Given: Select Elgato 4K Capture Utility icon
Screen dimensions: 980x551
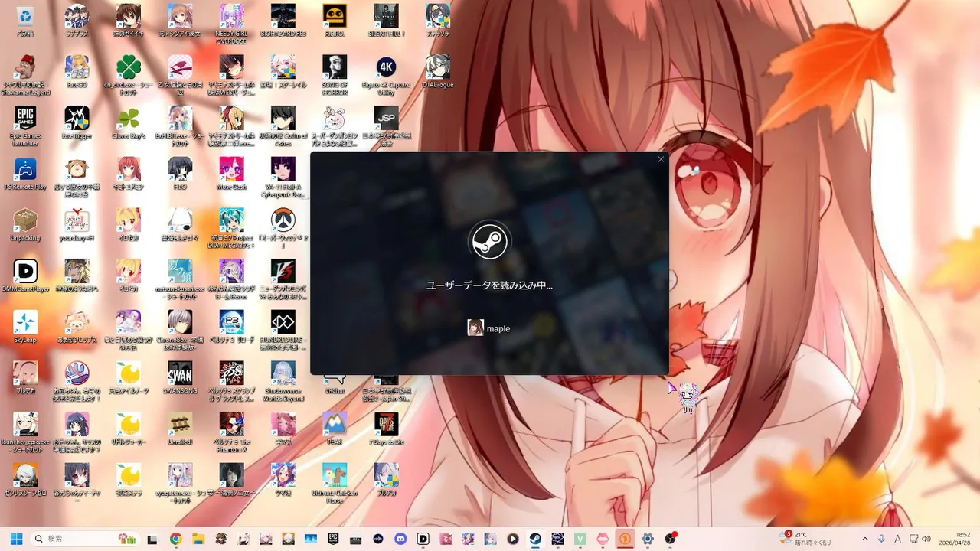Looking at the screenshot, I should 386,76.
